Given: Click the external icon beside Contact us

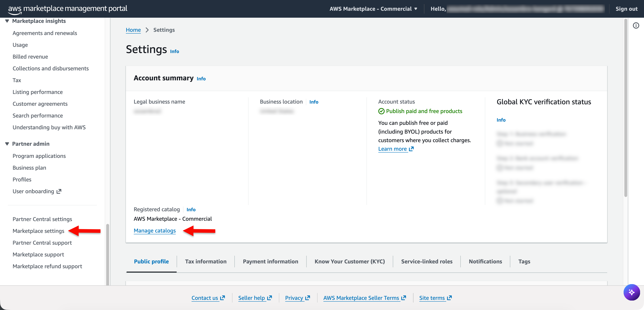Looking at the screenshot, I should pyautogui.click(x=222, y=298).
